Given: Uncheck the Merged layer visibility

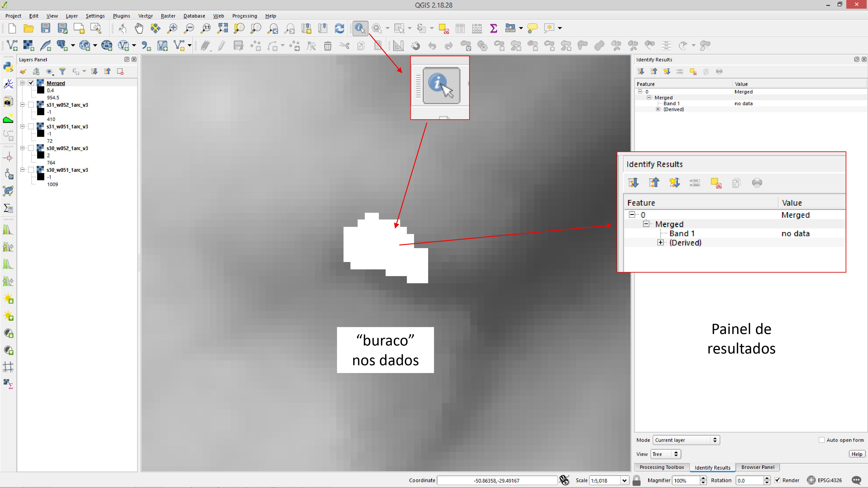Looking at the screenshot, I should [x=31, y=83].
